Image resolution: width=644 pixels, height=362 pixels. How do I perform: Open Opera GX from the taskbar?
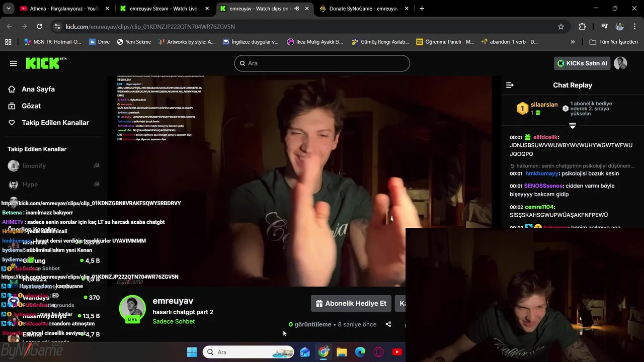(x=379, y=352)
